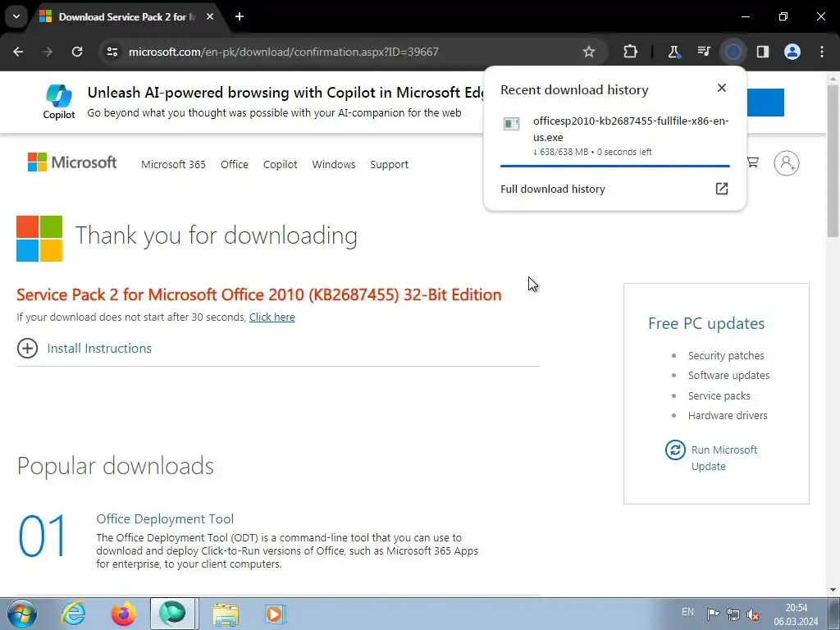
Task: Open the Windows menu item
Action: [x=334, y=164]
